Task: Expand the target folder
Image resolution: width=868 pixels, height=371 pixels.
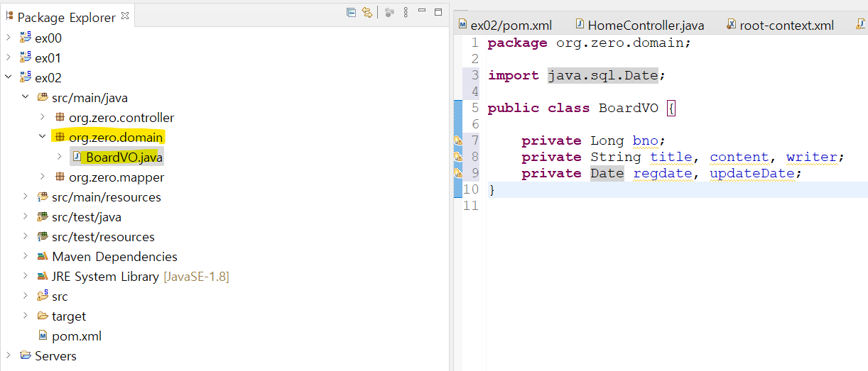Action: (26, 316)
